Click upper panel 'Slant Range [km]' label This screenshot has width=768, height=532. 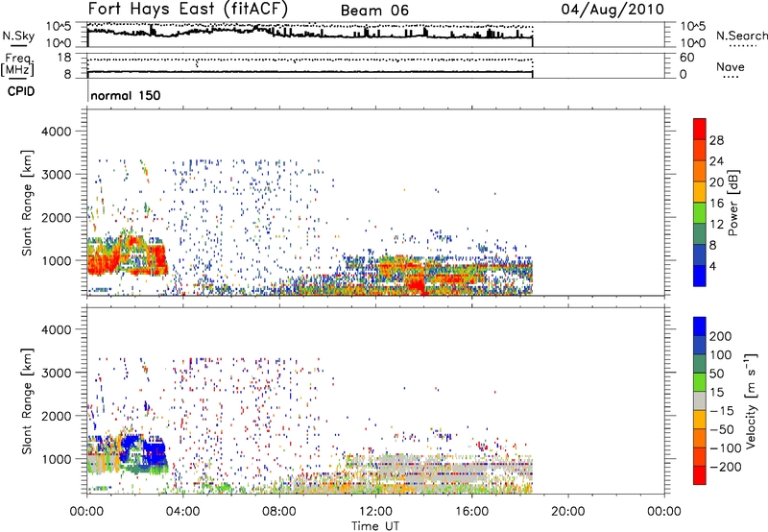pos(27,203)
